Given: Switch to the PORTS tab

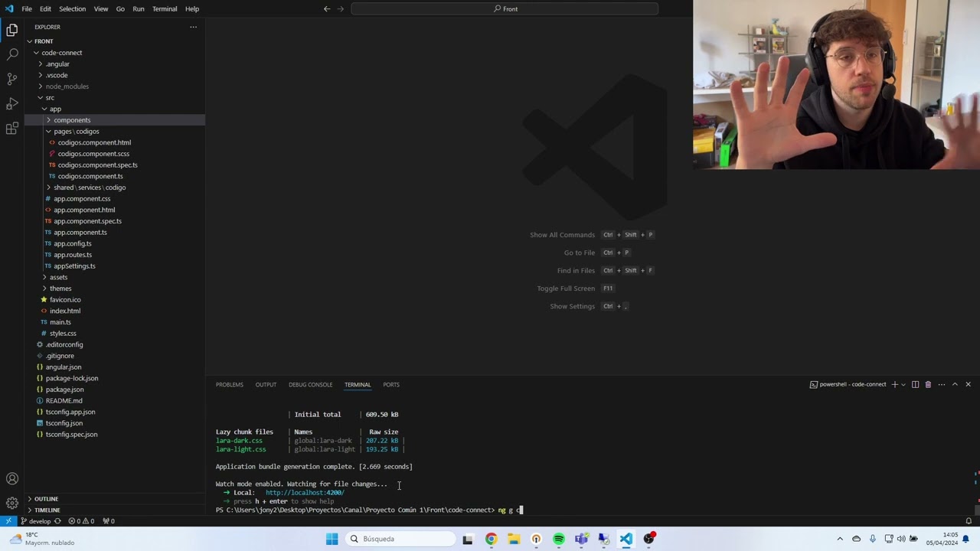Looking at the screenshot, I should (x=391, y=384).
